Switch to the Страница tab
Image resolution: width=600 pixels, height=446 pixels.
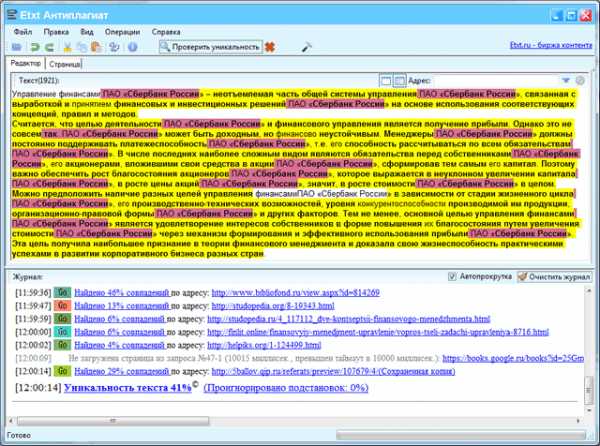click(65, 64)
